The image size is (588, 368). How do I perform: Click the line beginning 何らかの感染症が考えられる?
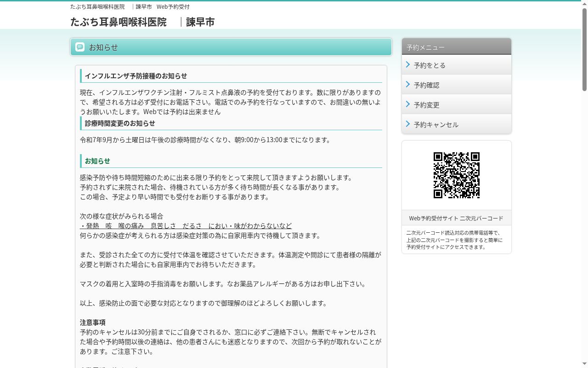201,236
